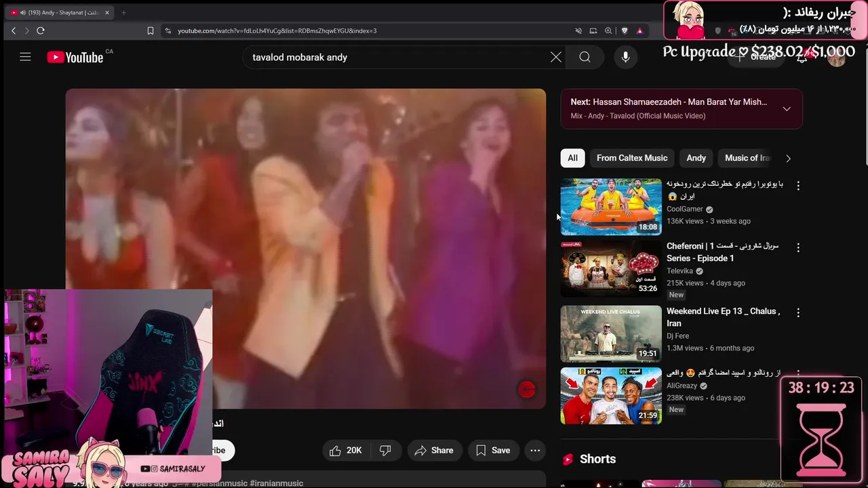Select the Music of Iran chip
Screen dimensions: 868x488
(747, 158)
